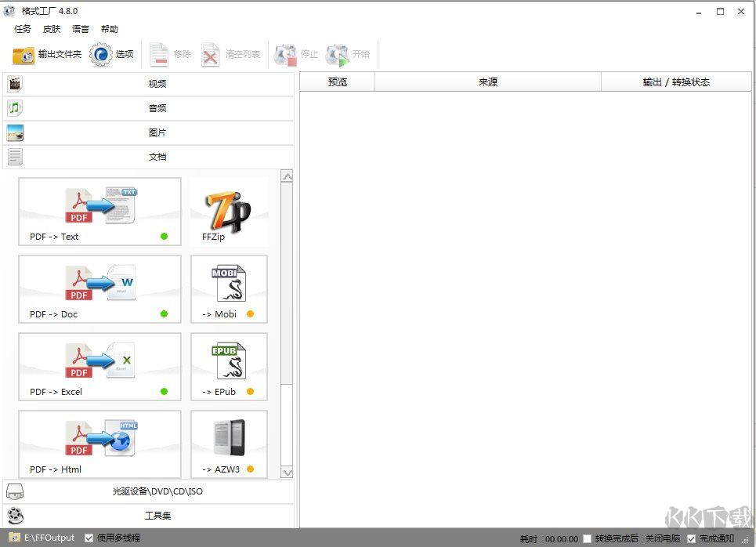Screen dimensions: 756x547
Task: Open 选项 settings in the toolbar
Action: pos(113,55)
